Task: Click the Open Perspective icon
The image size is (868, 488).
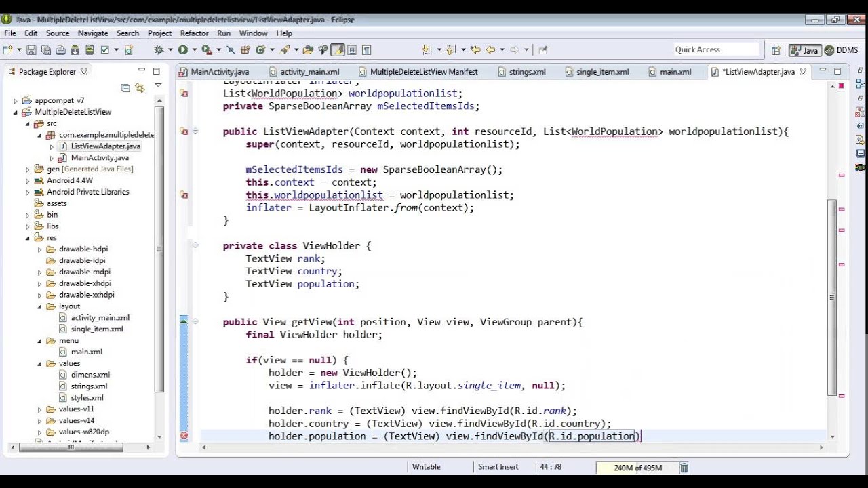Action: pos(776,50)
